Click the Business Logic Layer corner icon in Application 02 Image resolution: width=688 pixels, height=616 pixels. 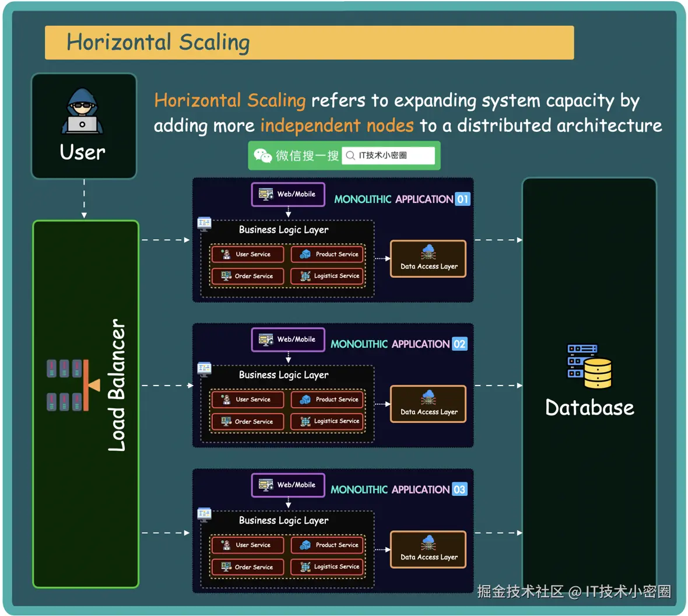[204, 368]
